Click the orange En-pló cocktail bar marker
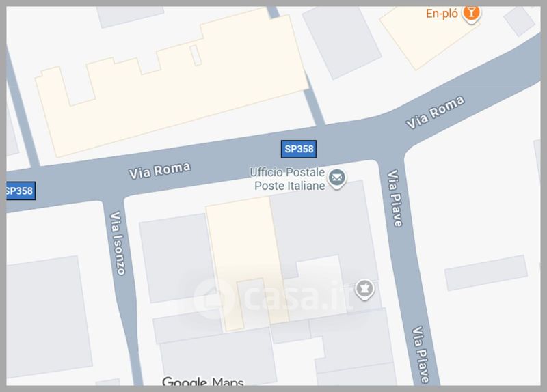Viewport: 547px width, 392px height. (471, 14)
